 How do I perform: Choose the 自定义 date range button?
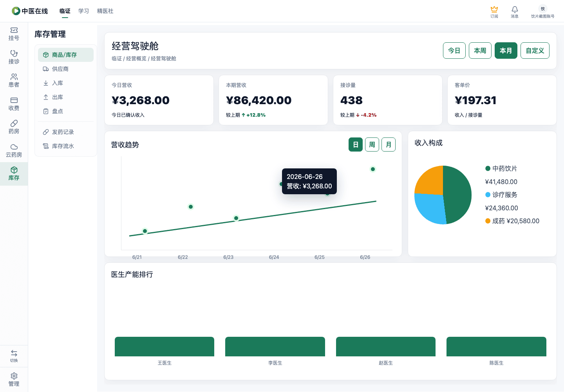(x=535, y=51)
